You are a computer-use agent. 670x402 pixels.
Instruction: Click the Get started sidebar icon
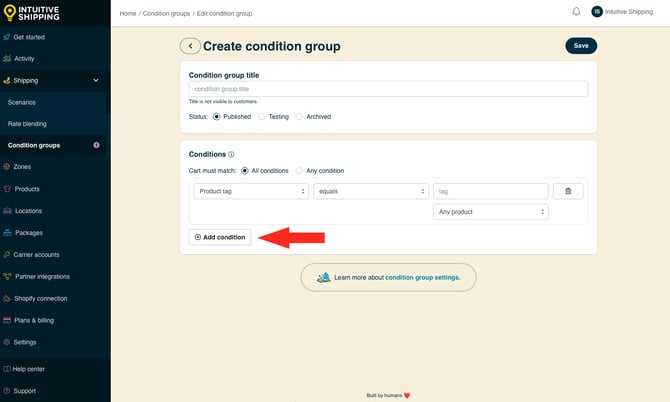click(6, 37)
